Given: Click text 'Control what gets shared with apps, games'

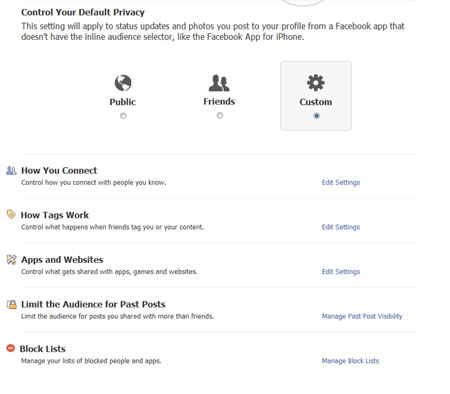Looking at the screenshot, I should click(109, 272).
